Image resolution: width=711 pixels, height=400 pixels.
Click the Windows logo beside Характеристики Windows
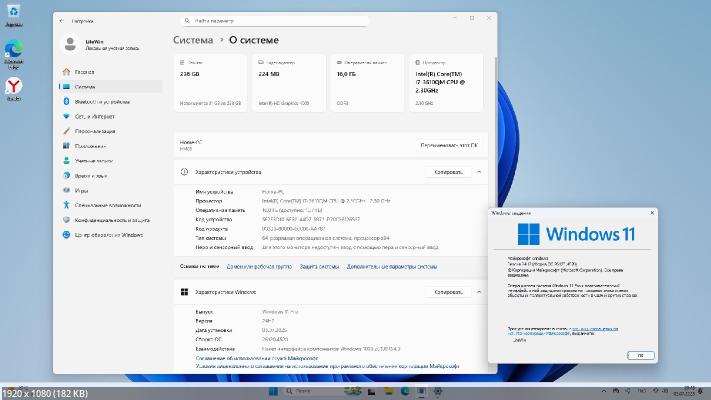click(184, 292)
